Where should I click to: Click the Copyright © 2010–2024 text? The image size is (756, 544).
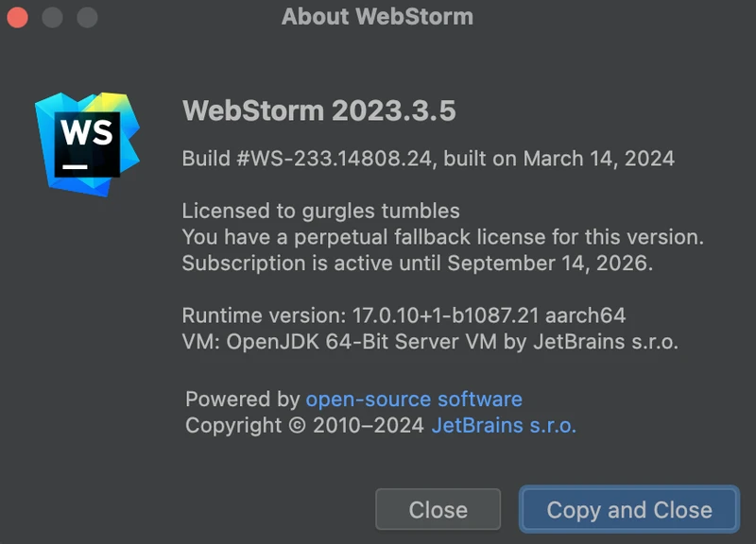pyautogui.click(x=304, y=425)
